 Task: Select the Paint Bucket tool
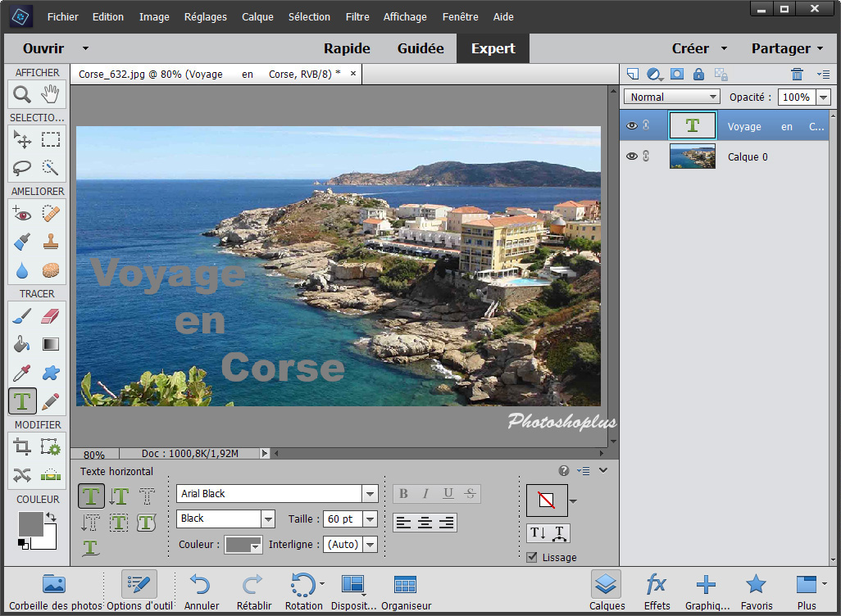(22, 345)
